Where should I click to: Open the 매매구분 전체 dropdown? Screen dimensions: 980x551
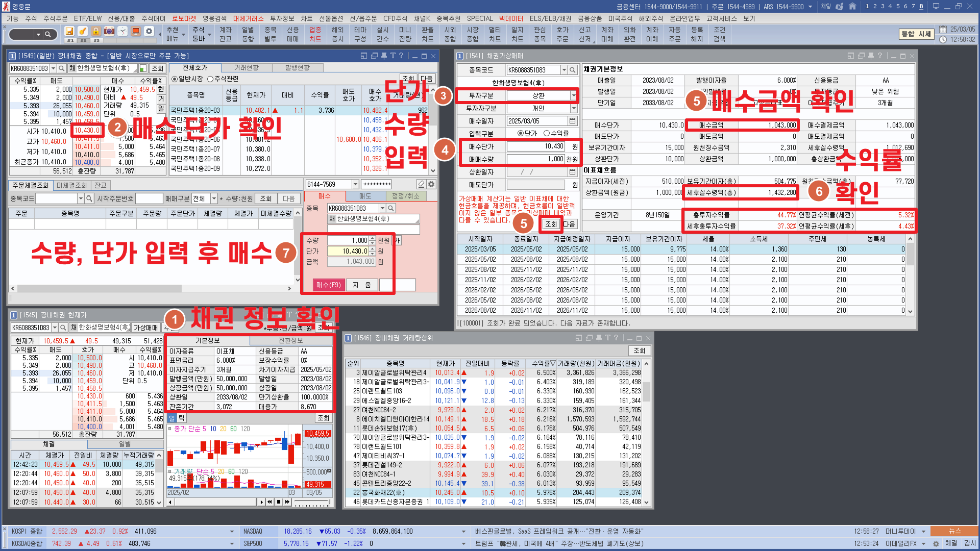[214, 198]
